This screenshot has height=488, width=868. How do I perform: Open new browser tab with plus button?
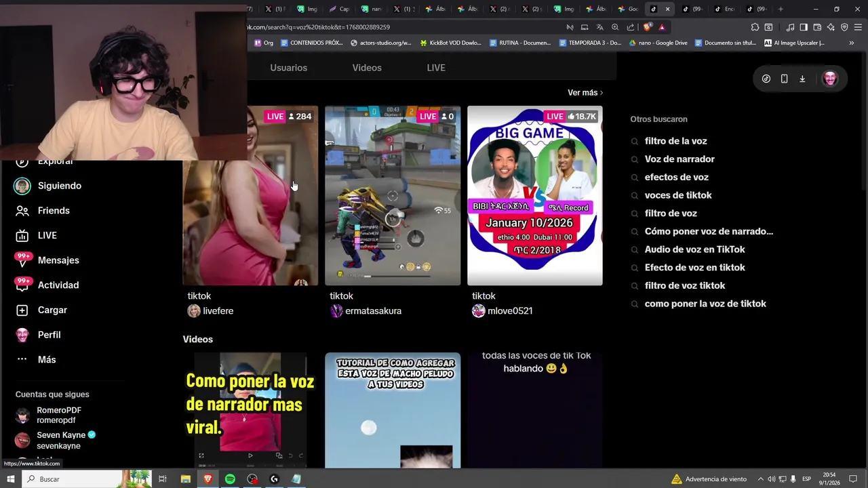pos(781,9)
